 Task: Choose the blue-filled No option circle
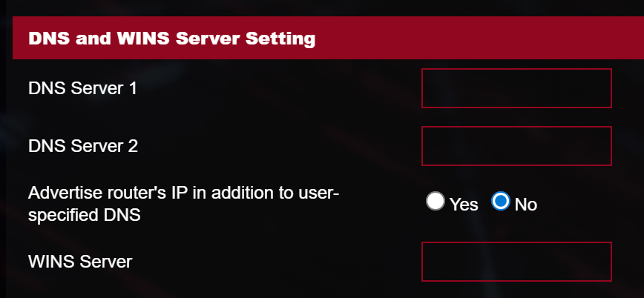501,201
